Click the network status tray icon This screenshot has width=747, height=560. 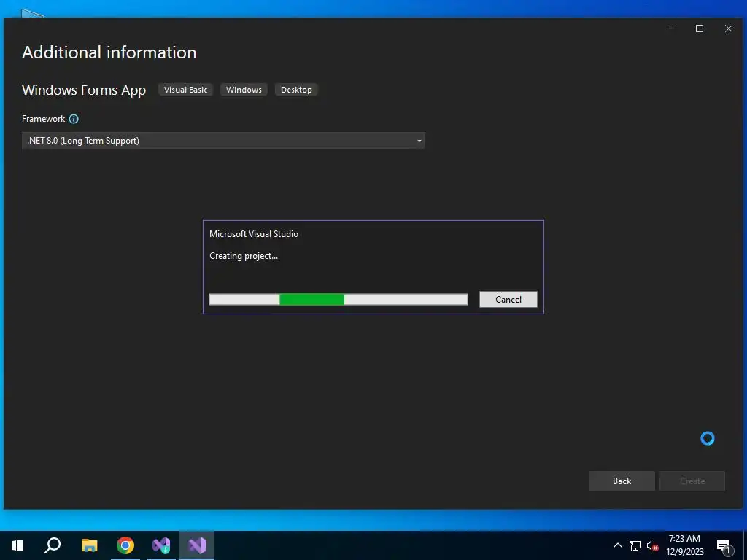click(x=635, y=545)
